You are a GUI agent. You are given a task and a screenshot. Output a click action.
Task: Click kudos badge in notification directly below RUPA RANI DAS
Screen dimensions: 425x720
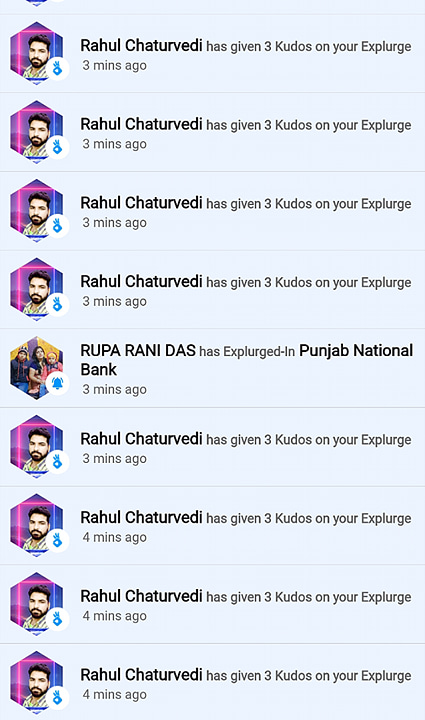[57, 461]
